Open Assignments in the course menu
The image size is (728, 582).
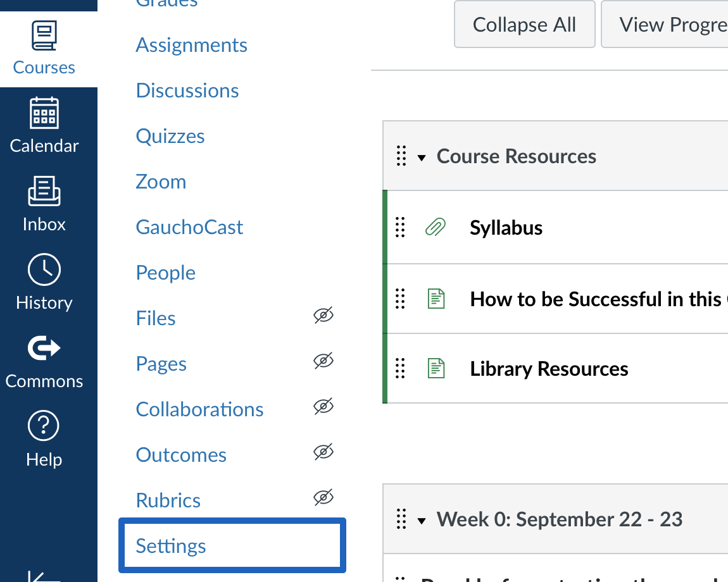[x=191, y=45]
